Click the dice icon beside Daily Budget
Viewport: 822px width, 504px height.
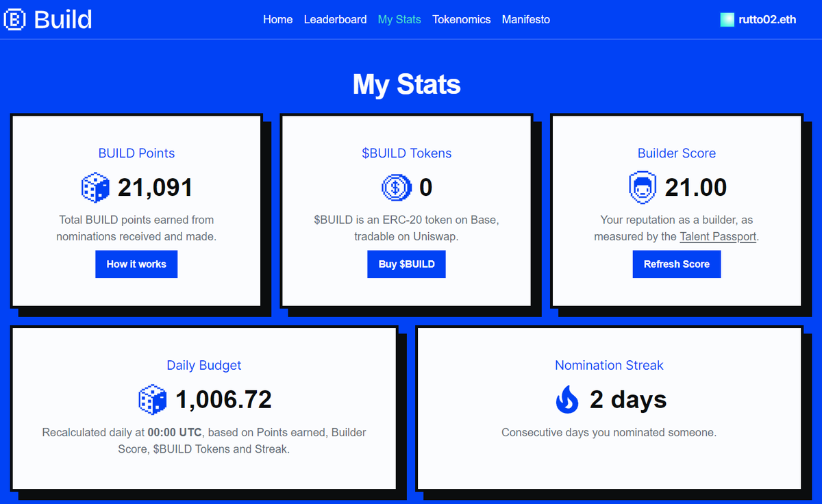point(153,399)
